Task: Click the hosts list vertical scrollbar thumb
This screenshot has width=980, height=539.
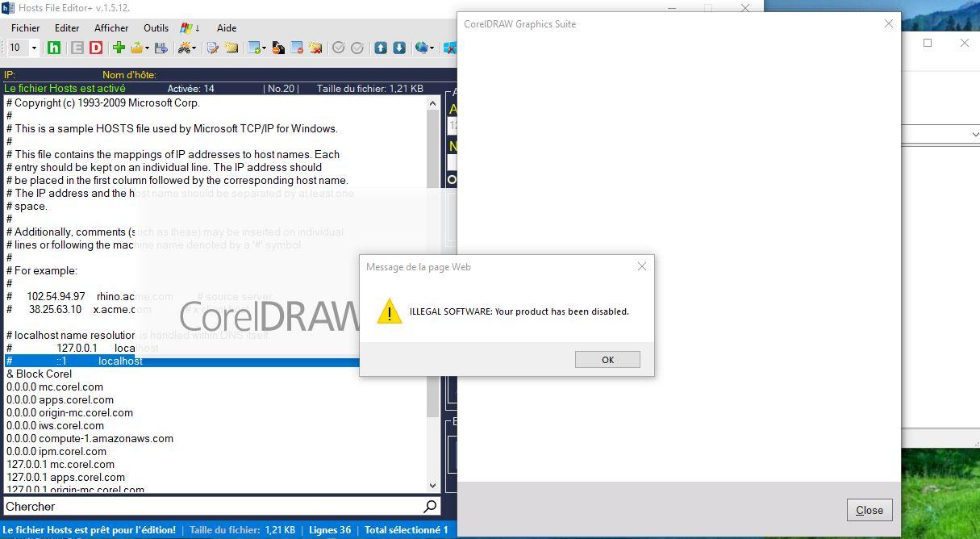Action: coord(433,263)
